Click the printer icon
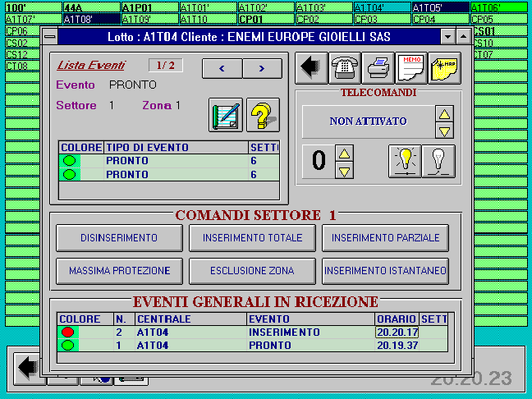The image size is (532, 399). pos(378,68)
